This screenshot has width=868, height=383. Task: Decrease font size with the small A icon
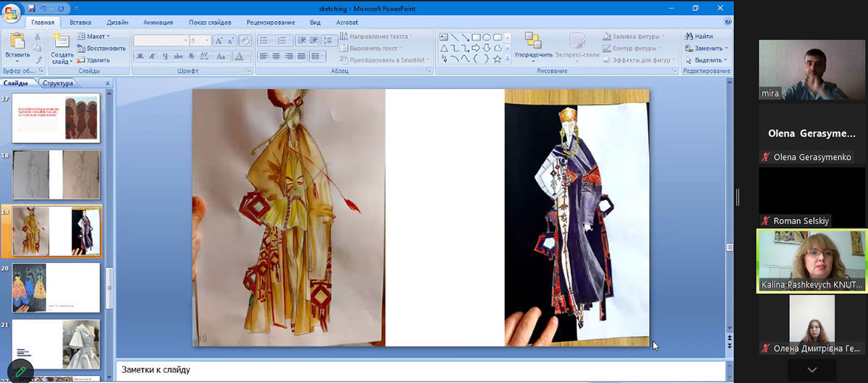click(231, 41)
